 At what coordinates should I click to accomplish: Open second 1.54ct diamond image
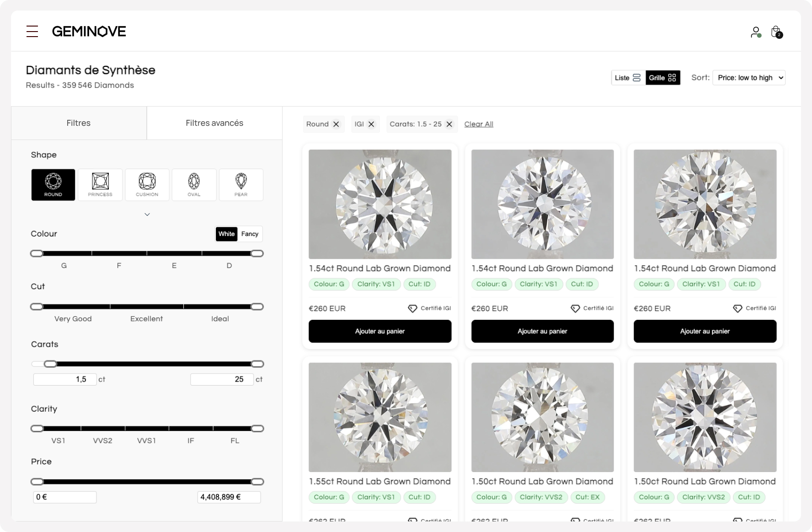click(542, 204)
